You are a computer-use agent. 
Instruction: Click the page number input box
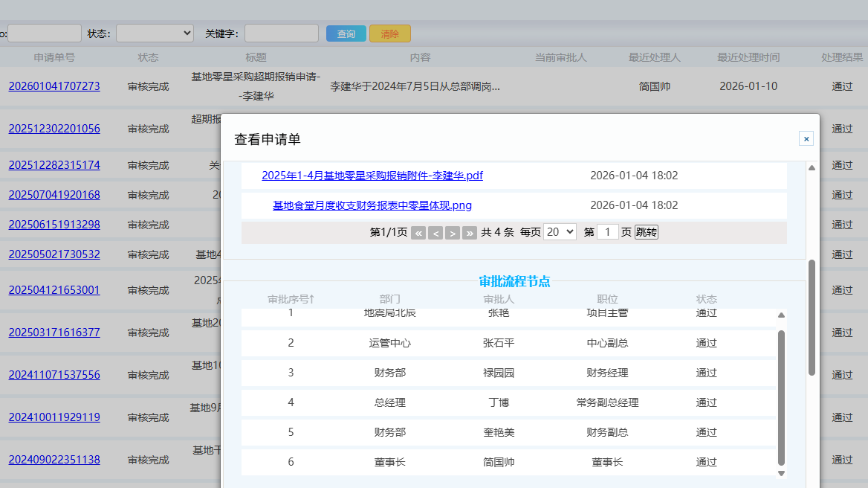(608, 232)
